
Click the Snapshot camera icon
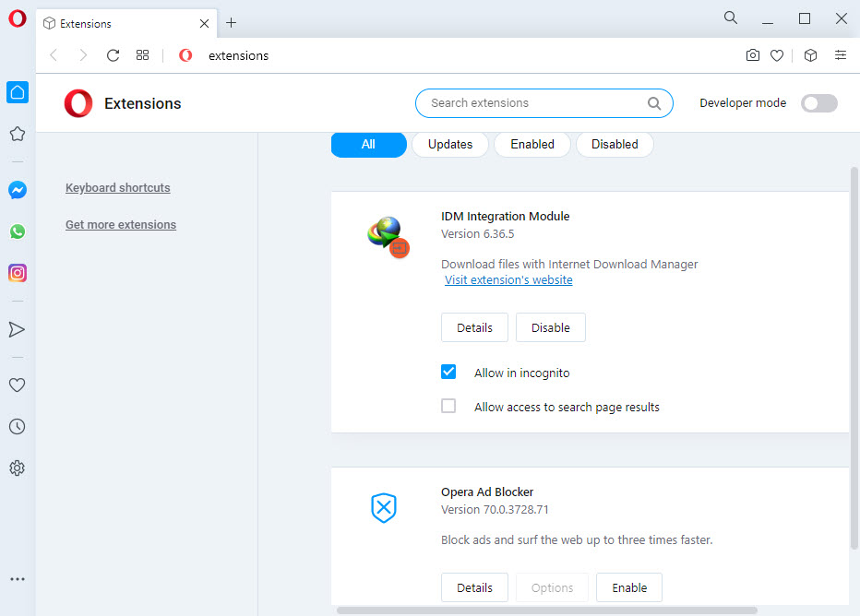point(753,55)
